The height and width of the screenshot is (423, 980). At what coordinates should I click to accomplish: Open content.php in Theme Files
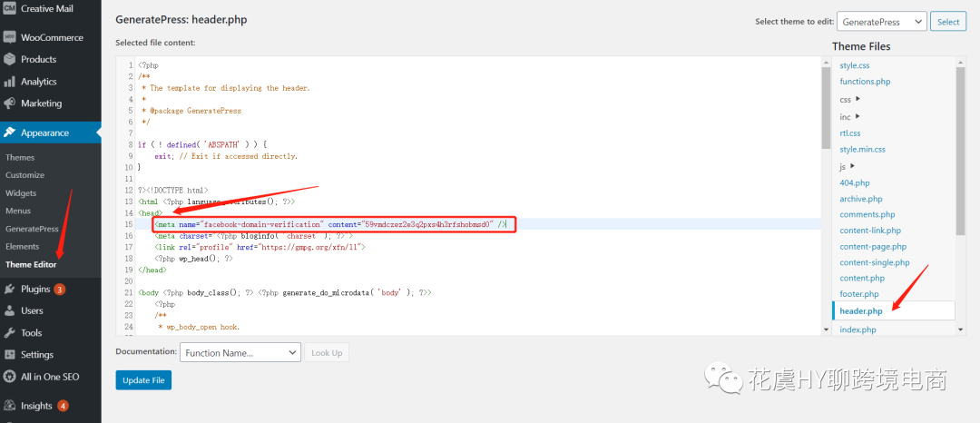click(863, 278)
